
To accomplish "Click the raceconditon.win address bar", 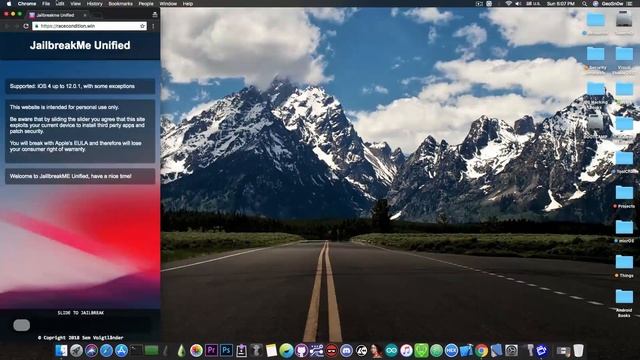I will click(x=89, y=26).
